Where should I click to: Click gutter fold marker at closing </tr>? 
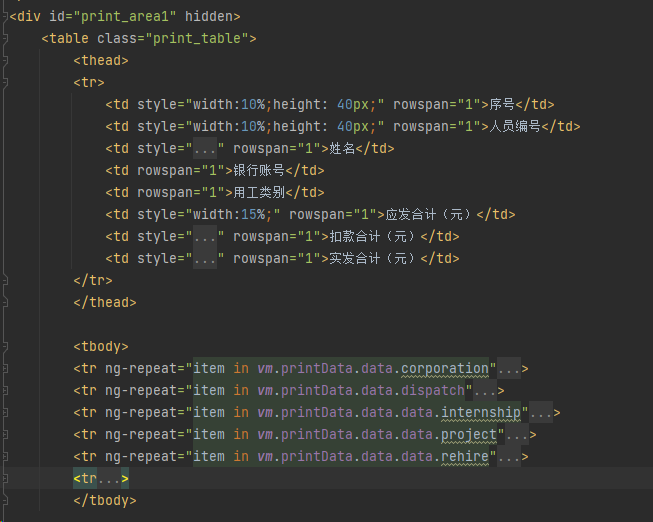[5, 280]
